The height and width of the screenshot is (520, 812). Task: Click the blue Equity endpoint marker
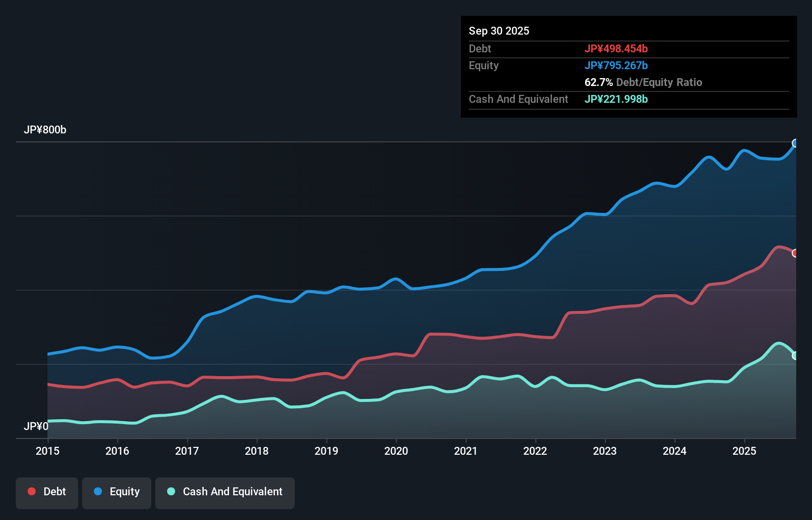point(795,143)
